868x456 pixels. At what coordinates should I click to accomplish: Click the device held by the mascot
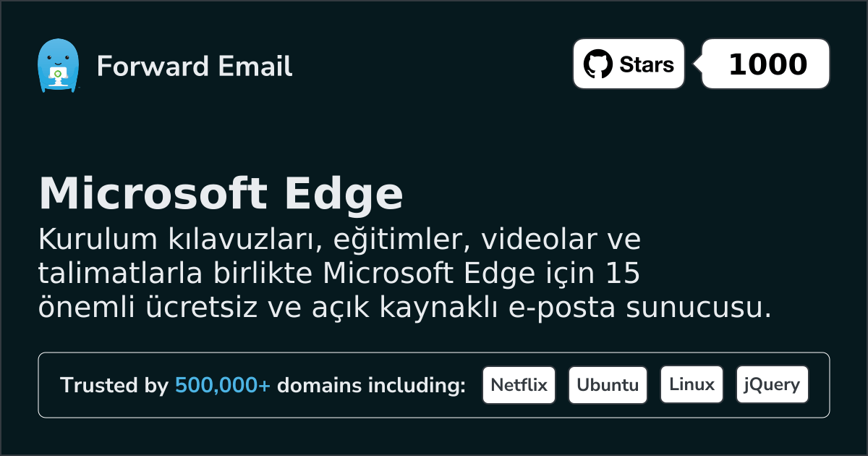pyautogui.click(x=57, y=75)
